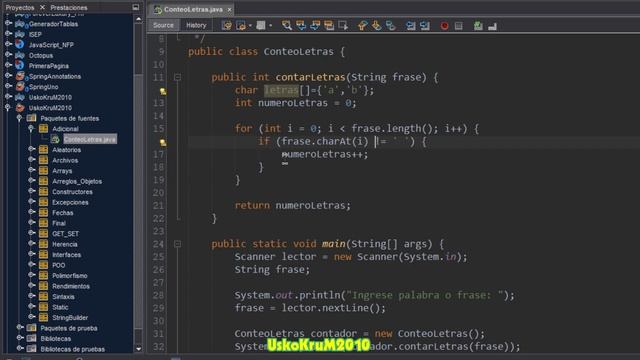Click the Find Next Occurrence icon
Viewport: 640px width, 360px height.
tap(315, 26)
